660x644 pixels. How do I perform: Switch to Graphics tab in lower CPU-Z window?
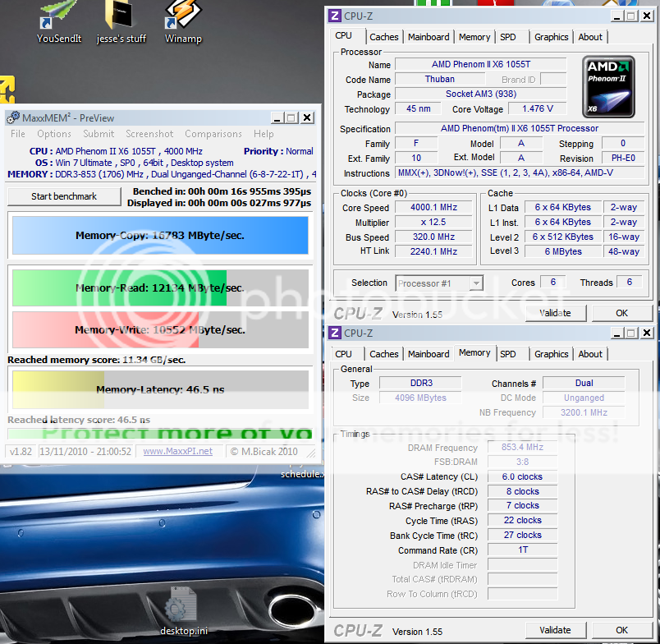[x=552, y=354]
